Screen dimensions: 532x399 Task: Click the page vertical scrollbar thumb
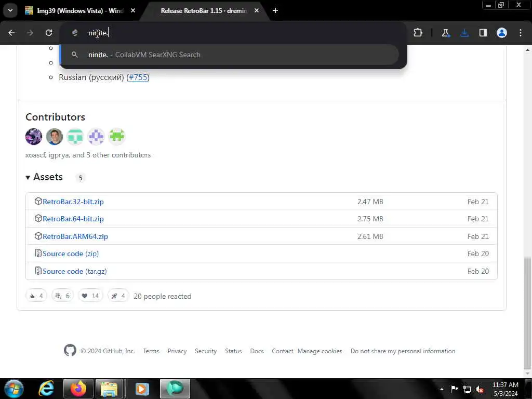pos(527,314)
